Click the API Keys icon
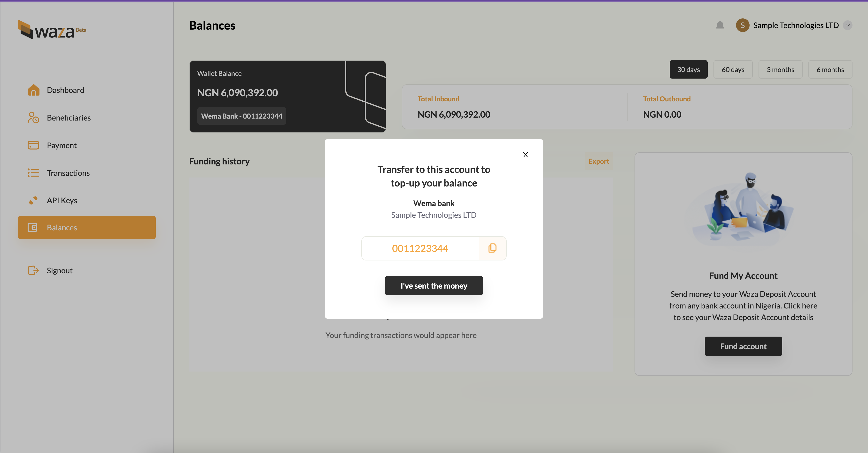Screen dimensions: 868x453 (x=33, y=200)
